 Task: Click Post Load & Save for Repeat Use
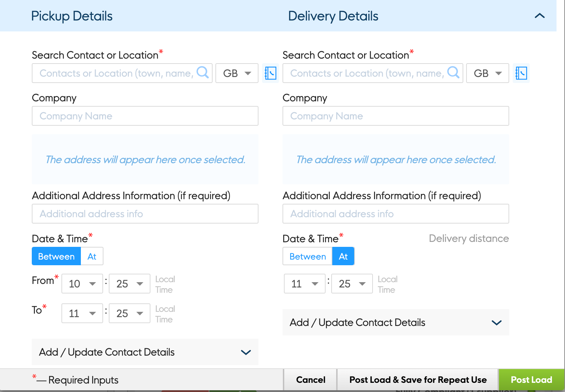[x=418, y=380]
